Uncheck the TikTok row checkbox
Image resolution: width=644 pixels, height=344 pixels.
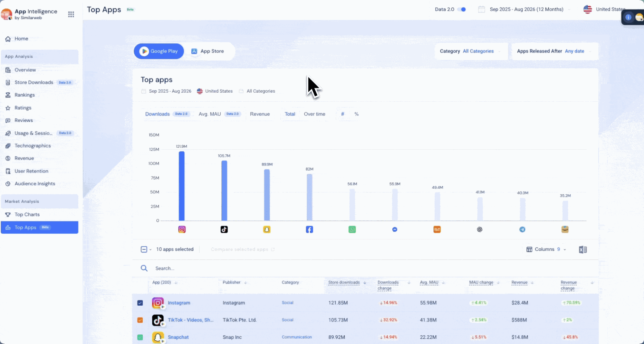tap(140, 320)
